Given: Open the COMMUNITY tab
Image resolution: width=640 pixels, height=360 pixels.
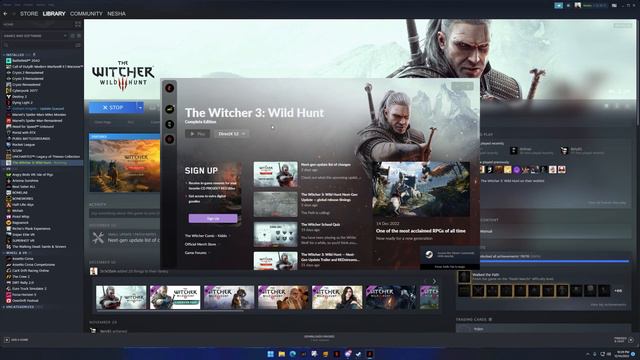Looking at the screenshot, I should pos(86,13).
